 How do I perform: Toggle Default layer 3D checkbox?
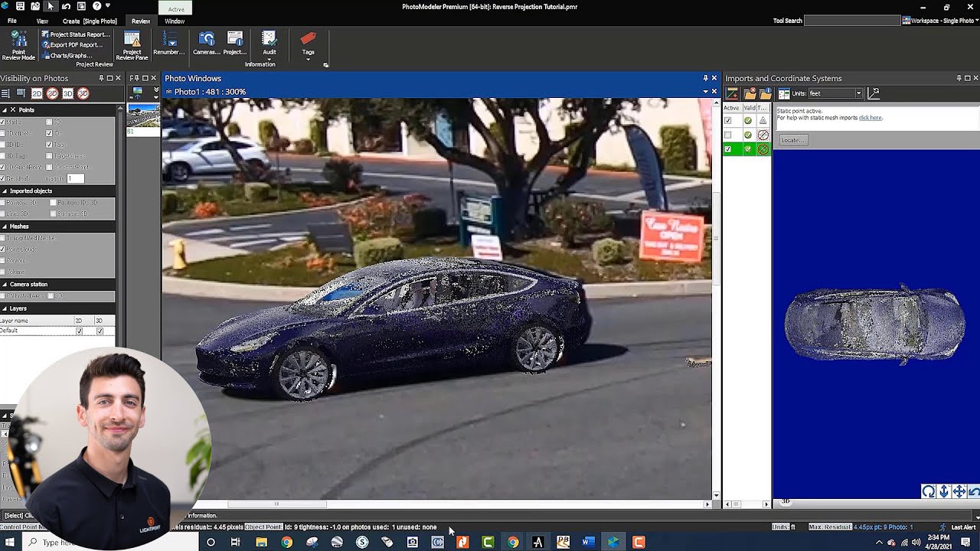100,331
